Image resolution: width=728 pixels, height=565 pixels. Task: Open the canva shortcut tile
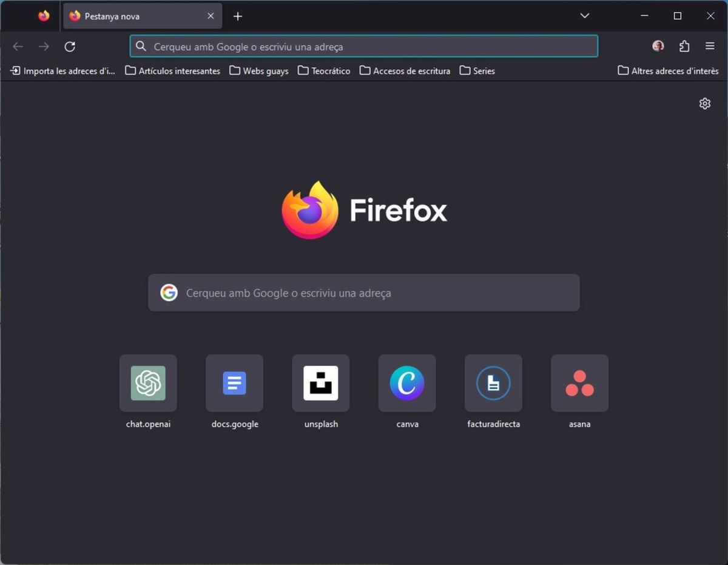(x=407, y=384)
